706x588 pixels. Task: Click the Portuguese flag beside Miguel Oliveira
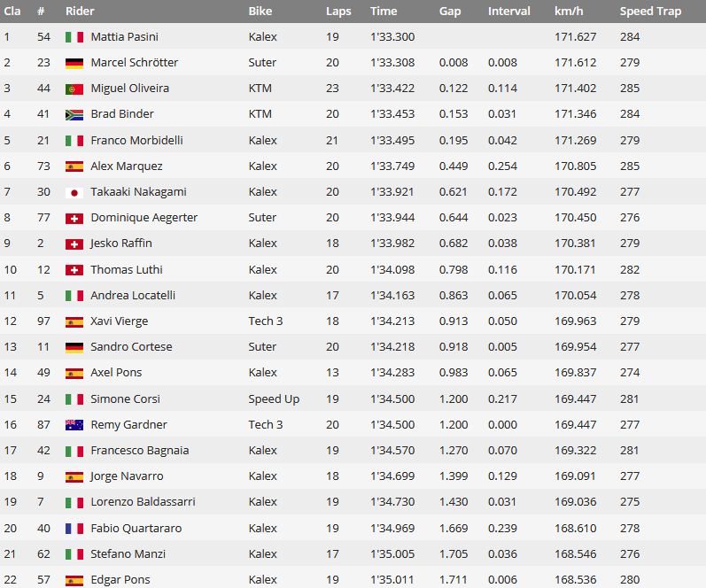[x=74, y=89]
